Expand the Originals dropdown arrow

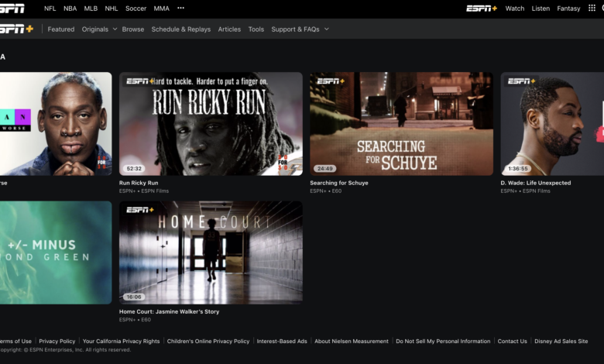pyautogui.click(x=115, y=29)
